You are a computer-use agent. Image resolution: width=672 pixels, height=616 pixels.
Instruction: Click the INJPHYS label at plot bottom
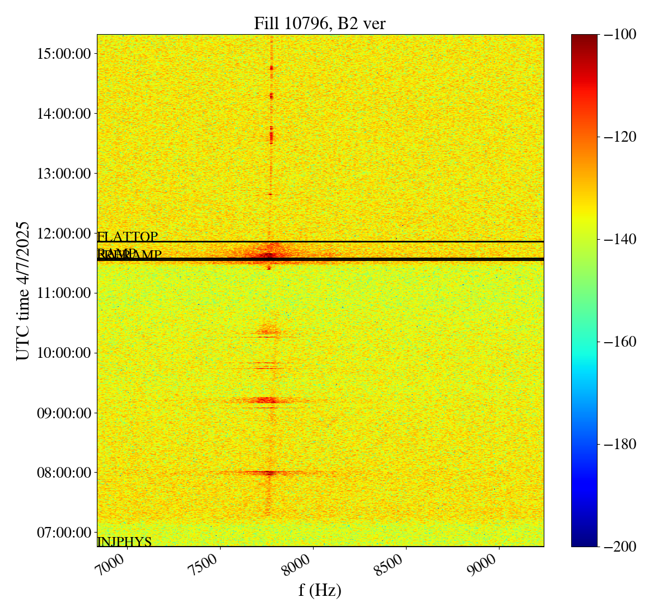[x=124, y=542]
